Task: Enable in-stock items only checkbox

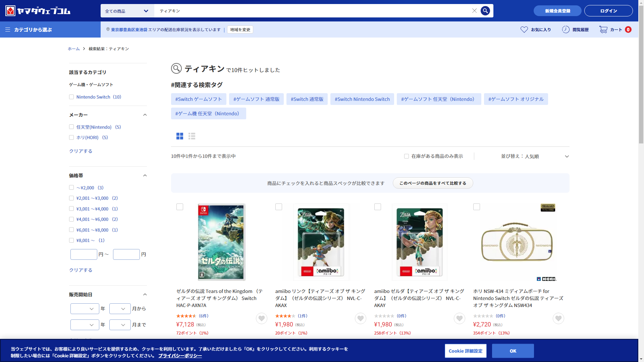Action: [x=407, y=156]
